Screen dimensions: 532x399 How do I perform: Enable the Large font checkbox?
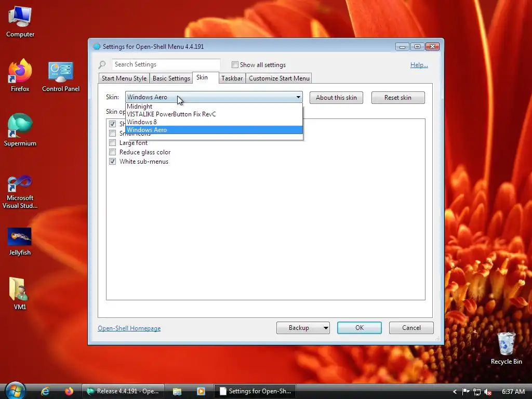click(x=112, y=143)
